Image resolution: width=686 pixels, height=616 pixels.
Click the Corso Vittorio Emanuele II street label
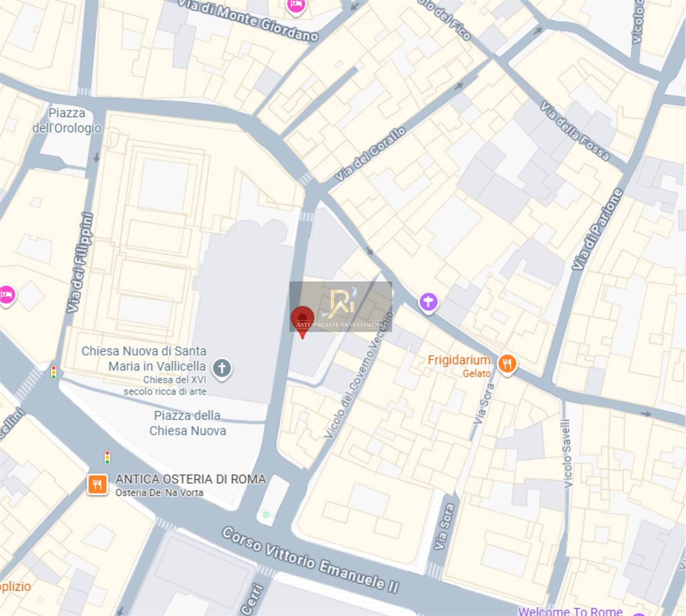310,559
